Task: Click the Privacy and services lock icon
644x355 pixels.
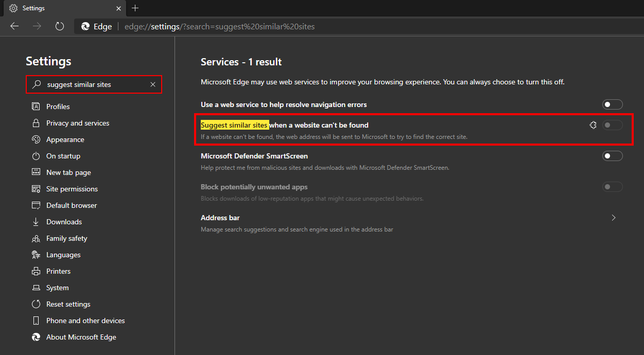Action: click(x=36, y=123)
